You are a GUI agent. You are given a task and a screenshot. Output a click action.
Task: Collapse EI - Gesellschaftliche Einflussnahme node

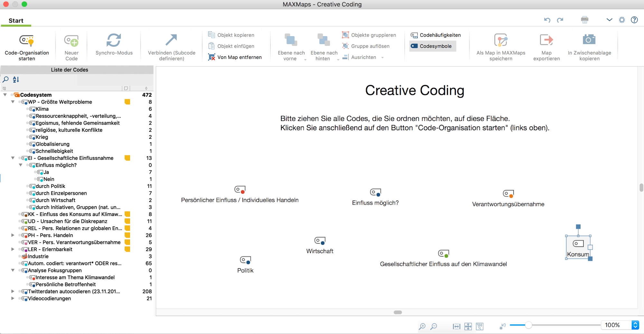point(13,158)
